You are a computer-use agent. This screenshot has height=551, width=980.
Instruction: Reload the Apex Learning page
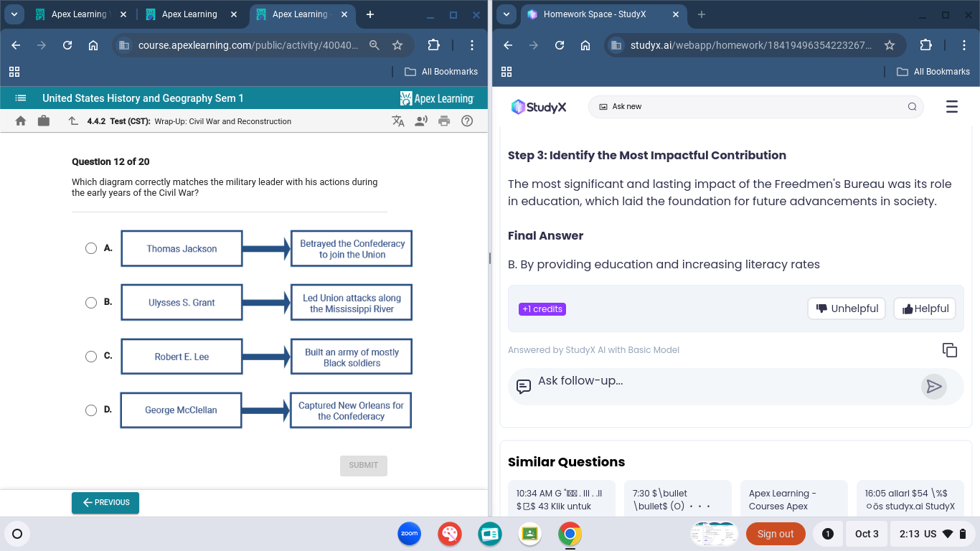click(x=67, y=45)
